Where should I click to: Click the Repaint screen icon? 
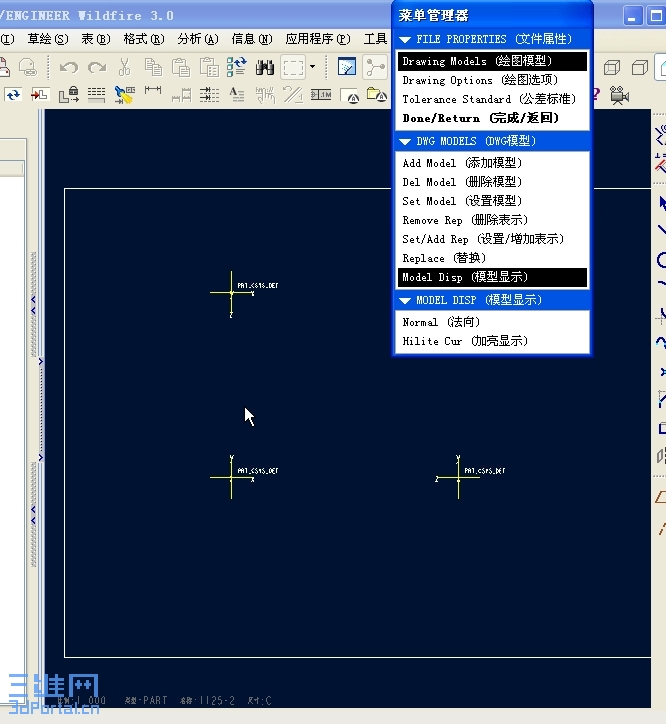click(x=347, y=67)
